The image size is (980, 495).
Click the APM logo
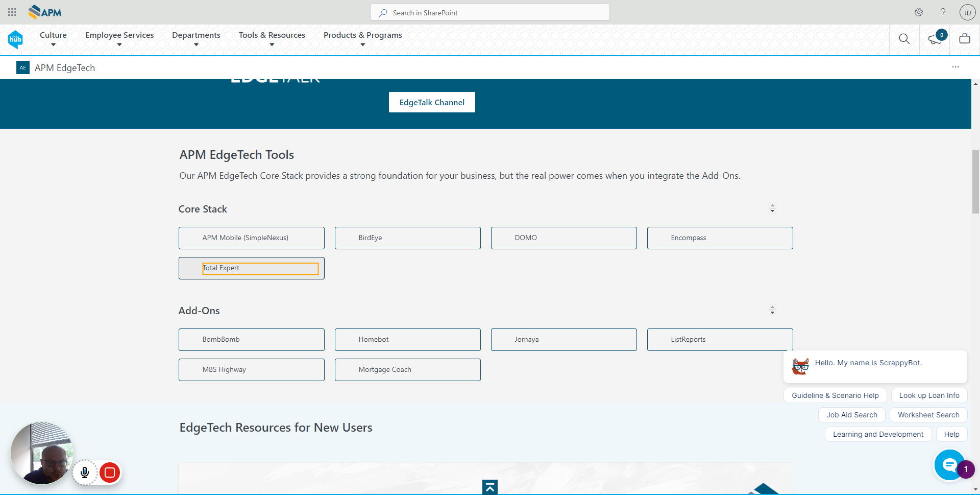[45, 12]
